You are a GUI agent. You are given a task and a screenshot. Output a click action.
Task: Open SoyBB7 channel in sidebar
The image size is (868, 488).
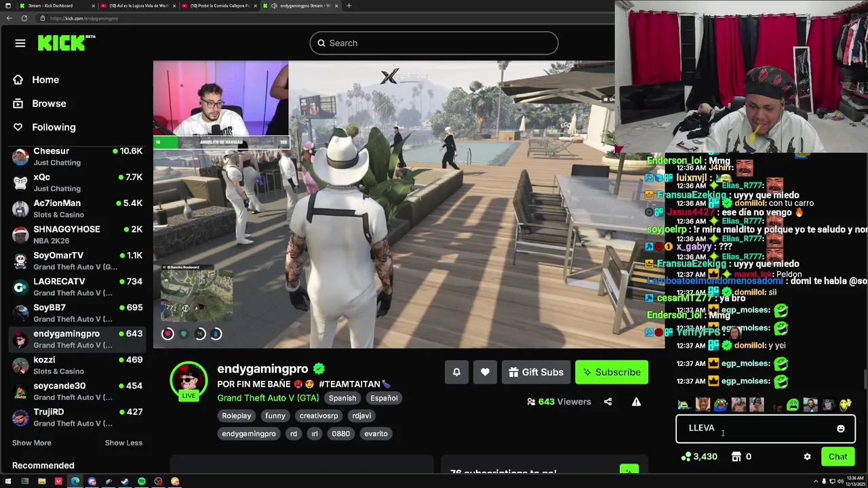click(78, 313)
